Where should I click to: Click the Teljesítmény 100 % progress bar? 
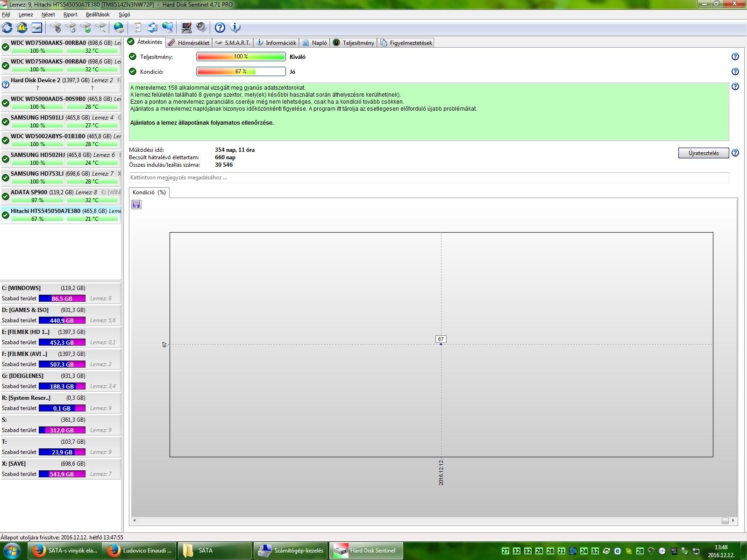coord(241,57)
